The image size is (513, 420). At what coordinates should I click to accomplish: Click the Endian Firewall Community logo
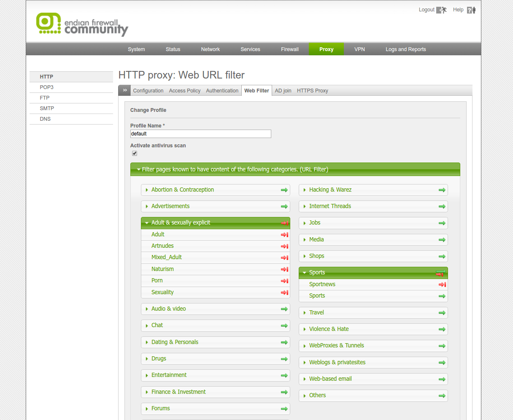(x=82, y=24)
